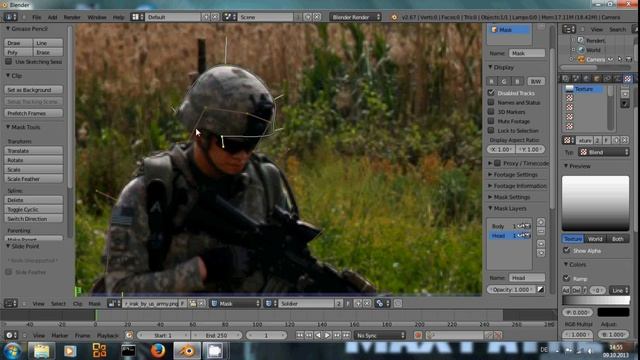This screenshot has height=360, width=640.
Task: Click Set as Background button
Action: pos(33,89)
